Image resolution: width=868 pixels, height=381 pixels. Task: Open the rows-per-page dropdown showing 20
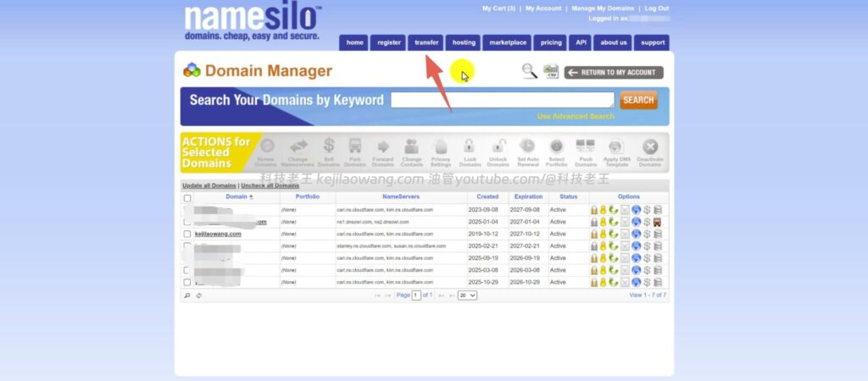[467, 295]
